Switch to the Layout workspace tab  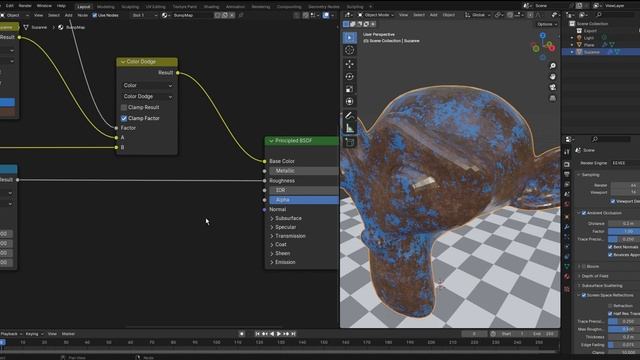pos(84,7)
